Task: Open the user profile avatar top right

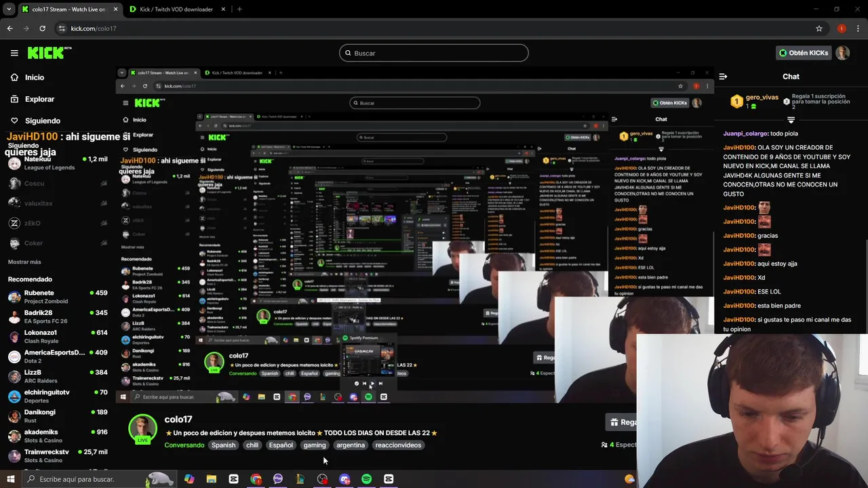Action: [x=842, y=53]
